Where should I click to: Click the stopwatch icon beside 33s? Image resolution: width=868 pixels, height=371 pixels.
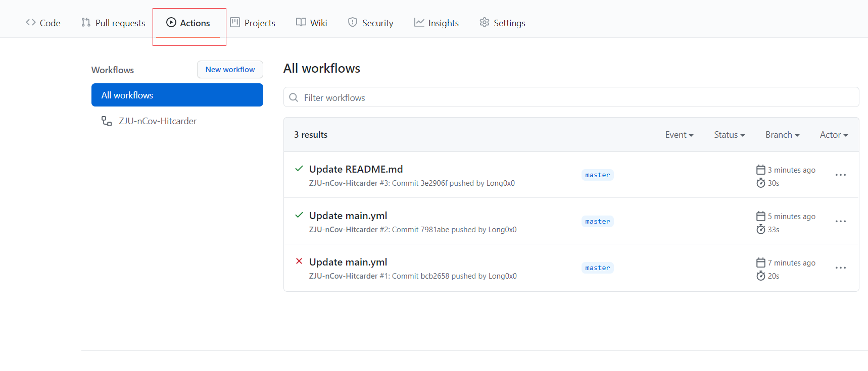(761, 229)
